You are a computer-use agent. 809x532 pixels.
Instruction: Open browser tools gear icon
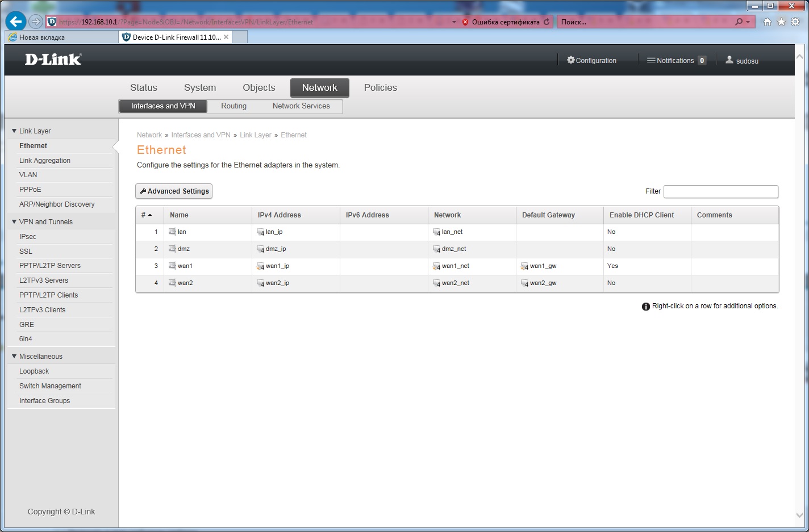point(795,22)
